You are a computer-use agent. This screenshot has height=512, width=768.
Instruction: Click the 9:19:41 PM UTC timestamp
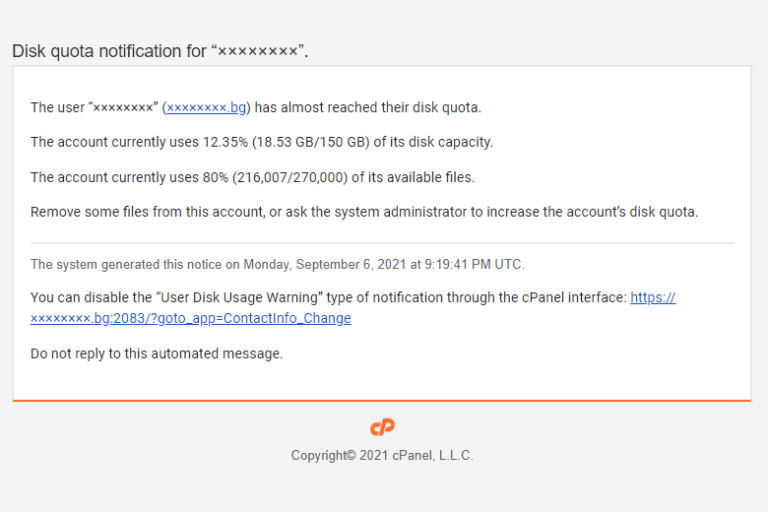click(473, 265)
